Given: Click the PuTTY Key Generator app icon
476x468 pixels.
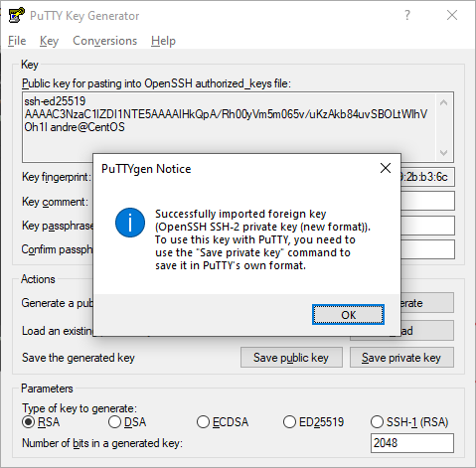Looking at the screenshot, I should pos(16,15).
